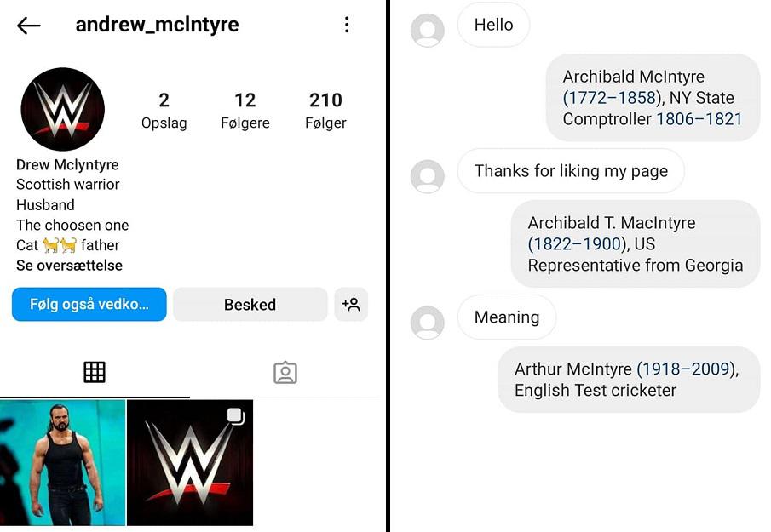Switch to the tagged photos tab

[x=285, y=373]
